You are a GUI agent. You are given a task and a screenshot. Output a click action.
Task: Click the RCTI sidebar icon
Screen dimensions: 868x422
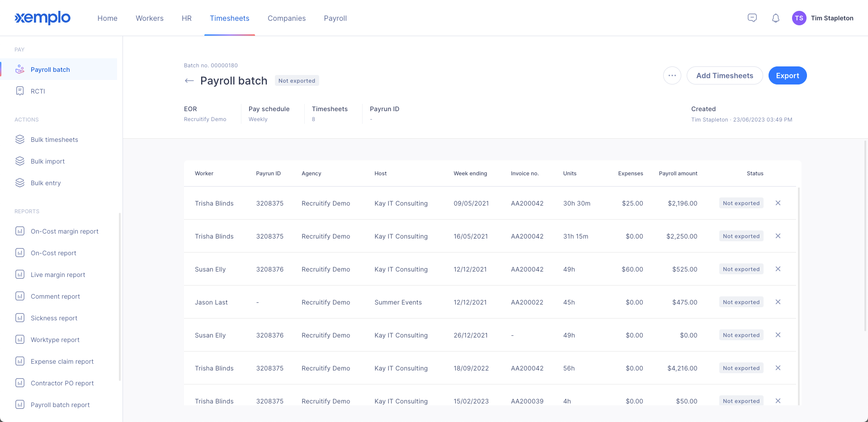coord(20,91)
